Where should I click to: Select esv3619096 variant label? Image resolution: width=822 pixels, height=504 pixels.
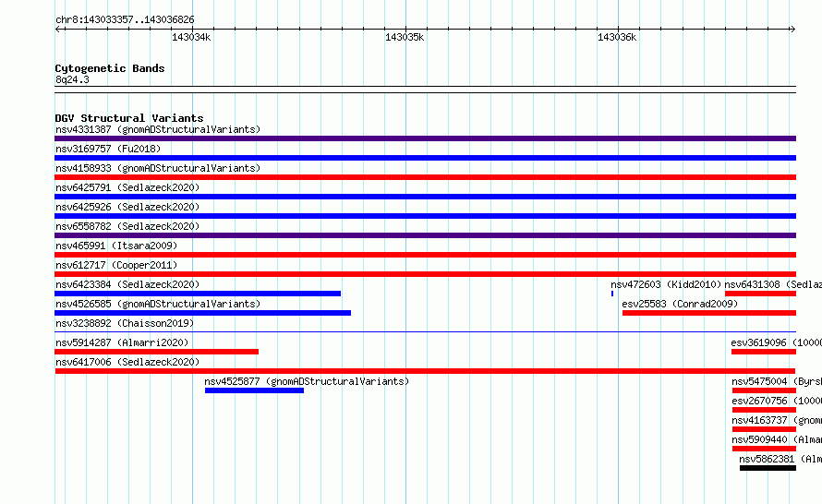click(x=777, y=342)
